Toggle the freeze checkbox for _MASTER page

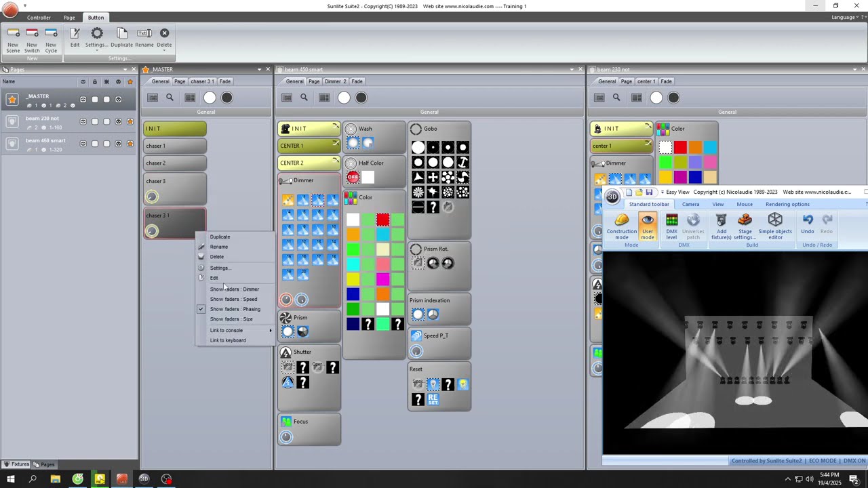106,100
